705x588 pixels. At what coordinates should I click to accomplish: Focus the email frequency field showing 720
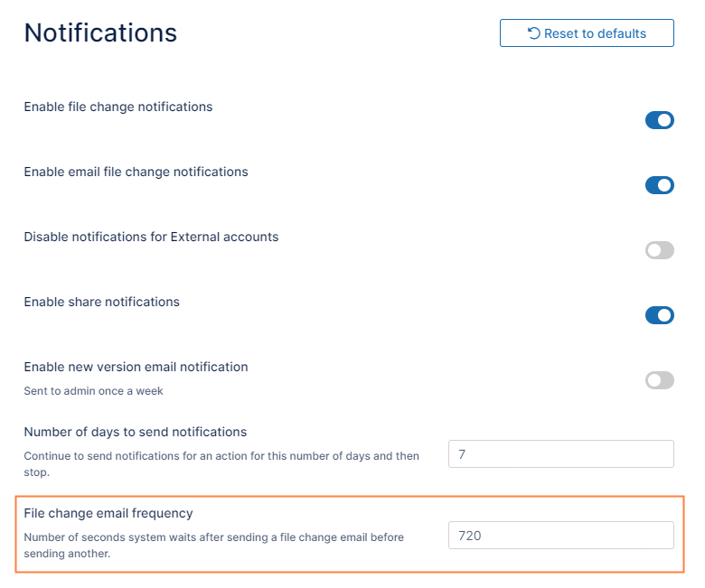[560, 536]
